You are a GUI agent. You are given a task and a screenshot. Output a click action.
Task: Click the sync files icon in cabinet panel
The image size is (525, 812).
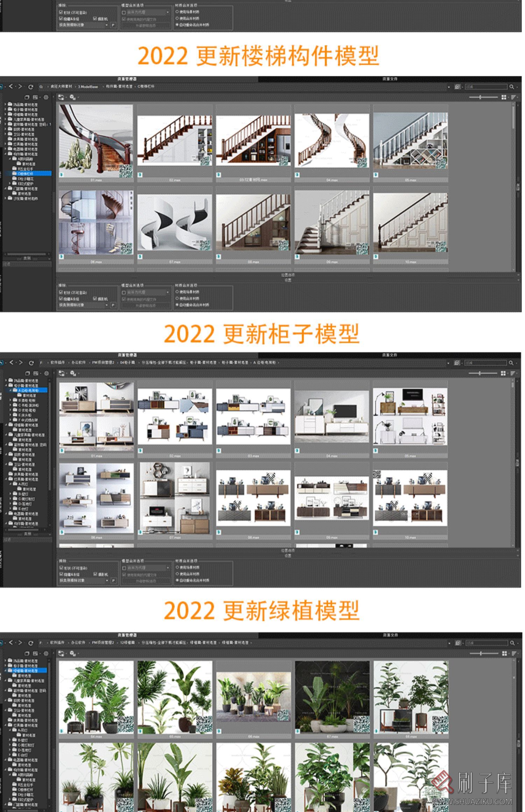tap(61, 373)
